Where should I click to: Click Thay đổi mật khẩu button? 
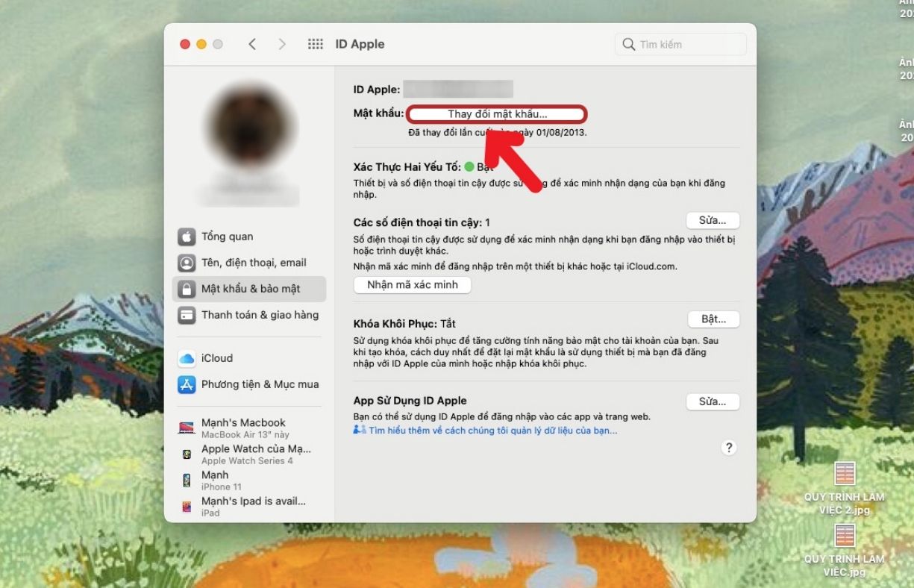pyautogui.click(x=497, y=114)
